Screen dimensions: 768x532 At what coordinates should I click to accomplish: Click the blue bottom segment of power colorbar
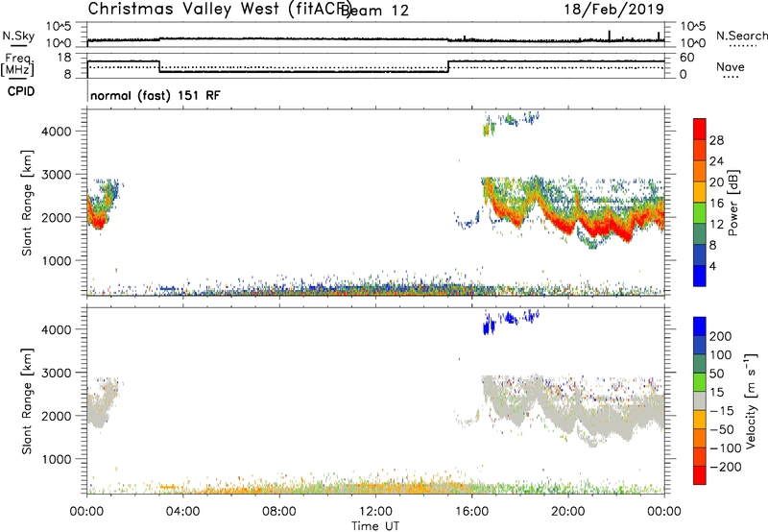[700, 276]
